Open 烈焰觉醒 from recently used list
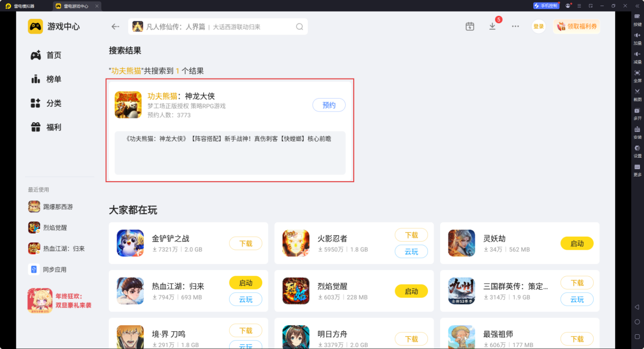Image resolution: width=644 pixels, height=349 pixels. 48,227
